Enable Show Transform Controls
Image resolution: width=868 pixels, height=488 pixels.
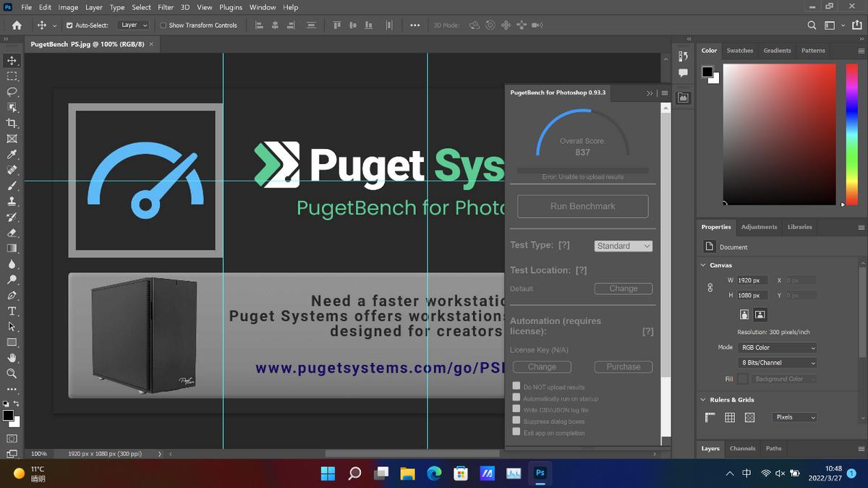[x=163, y=25]
